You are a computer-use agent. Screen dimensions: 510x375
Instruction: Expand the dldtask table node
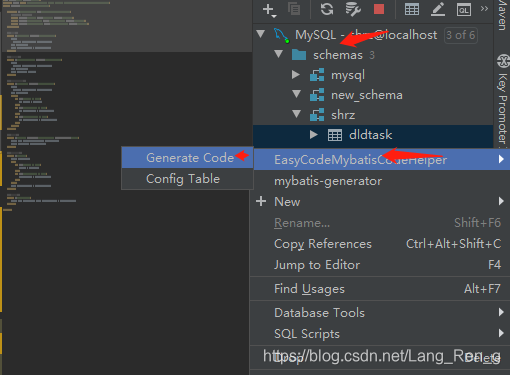(x=313, y=135)
